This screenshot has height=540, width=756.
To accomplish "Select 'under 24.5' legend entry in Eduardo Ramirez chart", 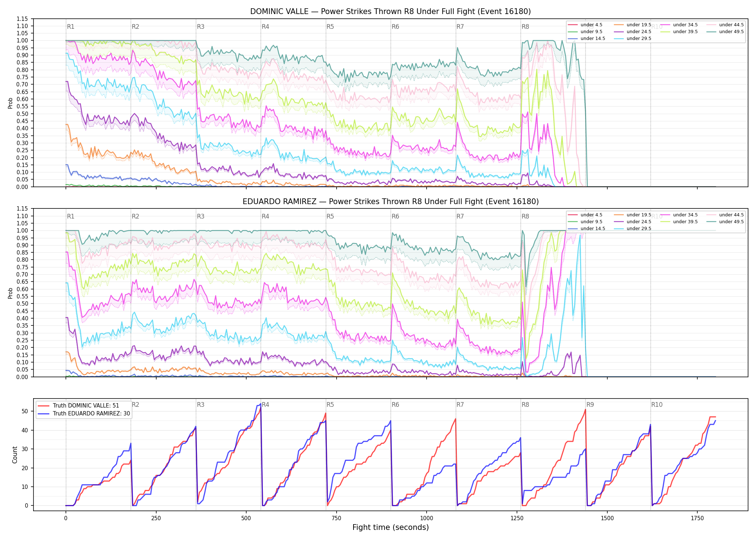I will pos(633,222).
